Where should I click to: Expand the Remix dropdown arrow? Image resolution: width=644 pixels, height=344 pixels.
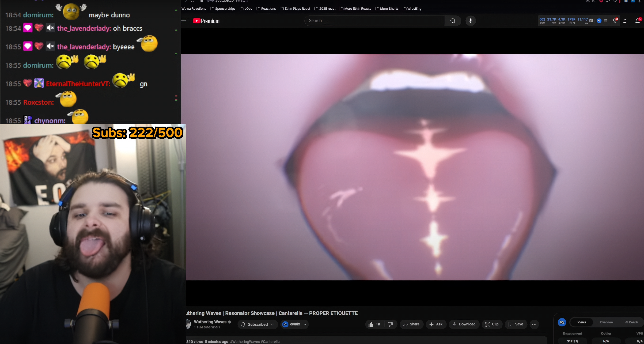click(305, 324)
